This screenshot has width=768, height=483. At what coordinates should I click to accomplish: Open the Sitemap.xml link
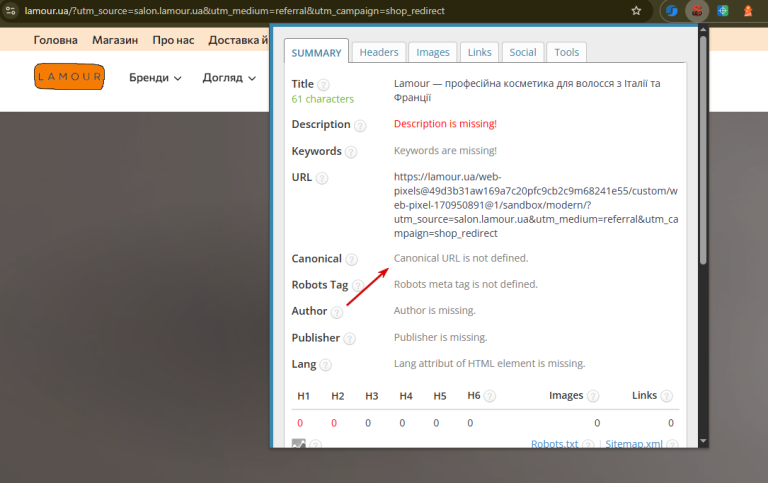tap(634, 444)
